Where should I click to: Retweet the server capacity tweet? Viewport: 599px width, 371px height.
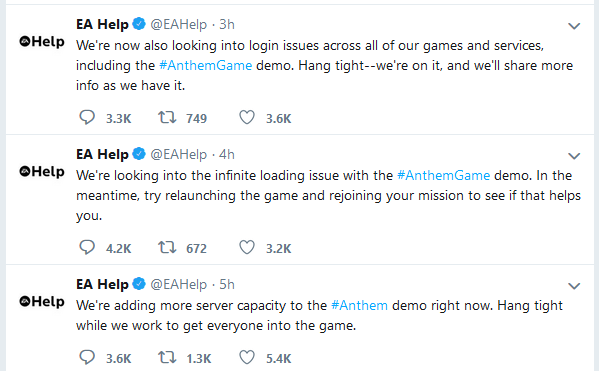pos(167,357)
